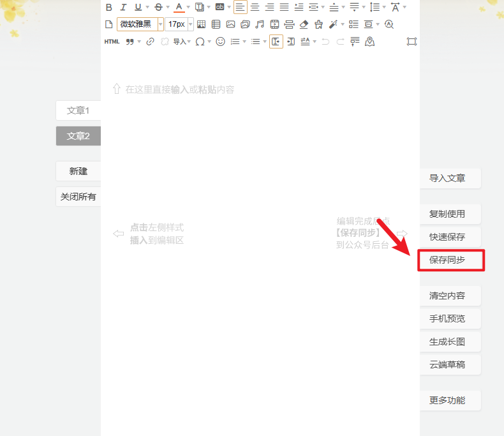The image size is (504, 436).
Task: Switch to the 文章1 tab
Action: point(78,110)
